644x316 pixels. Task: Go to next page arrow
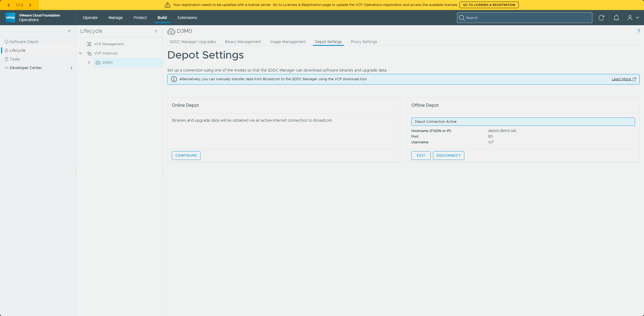point(30,5)
